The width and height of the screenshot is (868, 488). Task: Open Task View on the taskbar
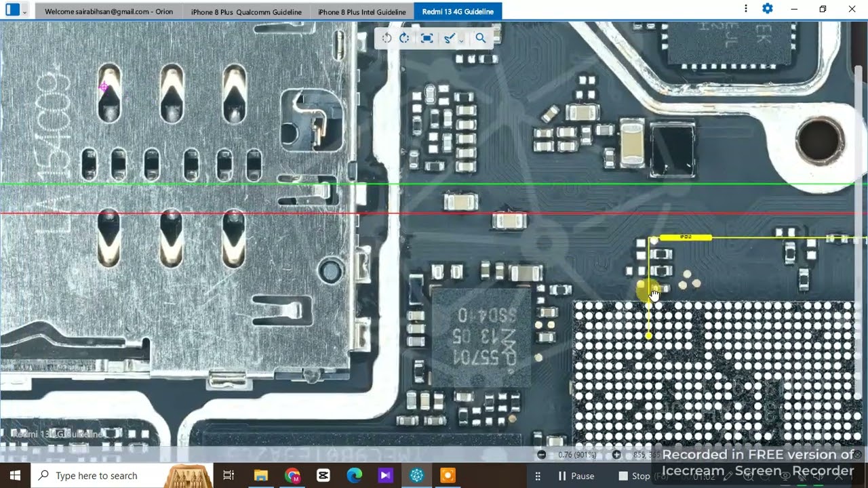click(x=229, y=476)
